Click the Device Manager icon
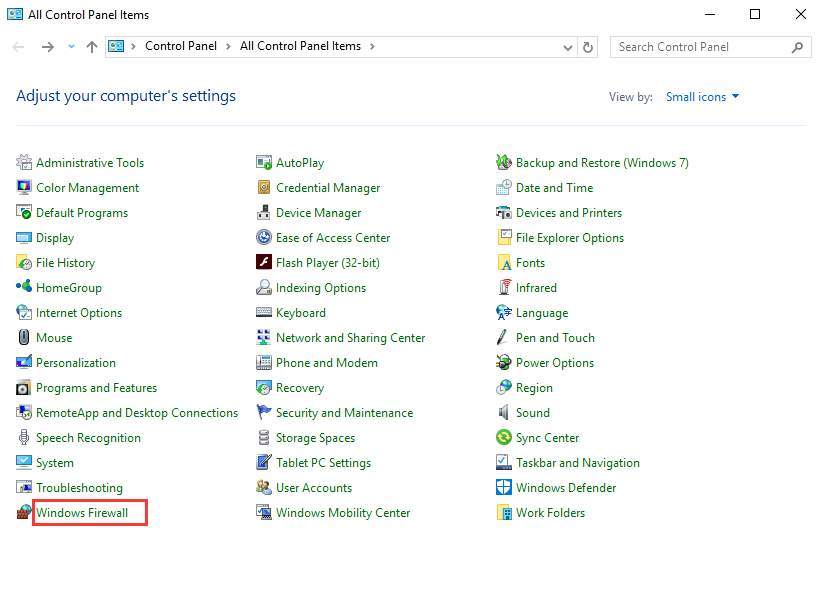This screenshot has height=590, width=822. (264, 213)
